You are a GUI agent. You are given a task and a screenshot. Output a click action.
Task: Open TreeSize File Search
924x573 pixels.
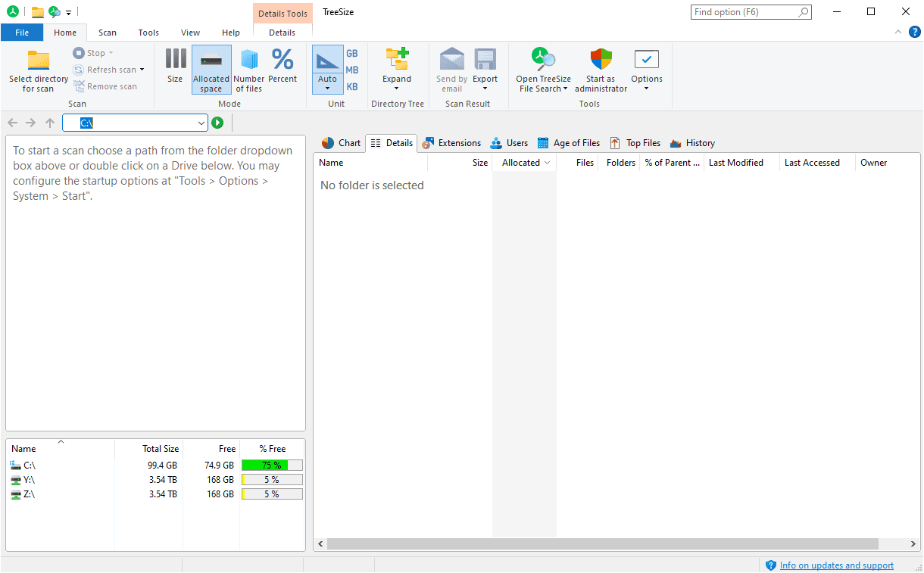pos(543,70)
